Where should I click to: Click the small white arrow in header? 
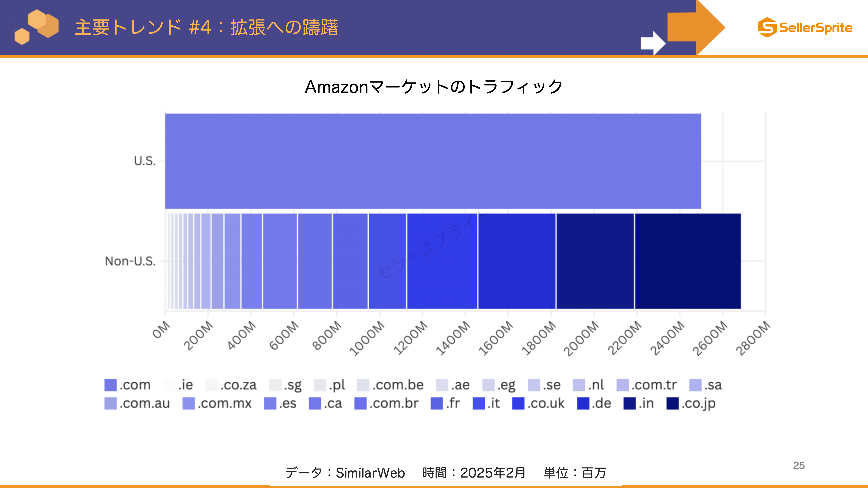click(653, 43)
